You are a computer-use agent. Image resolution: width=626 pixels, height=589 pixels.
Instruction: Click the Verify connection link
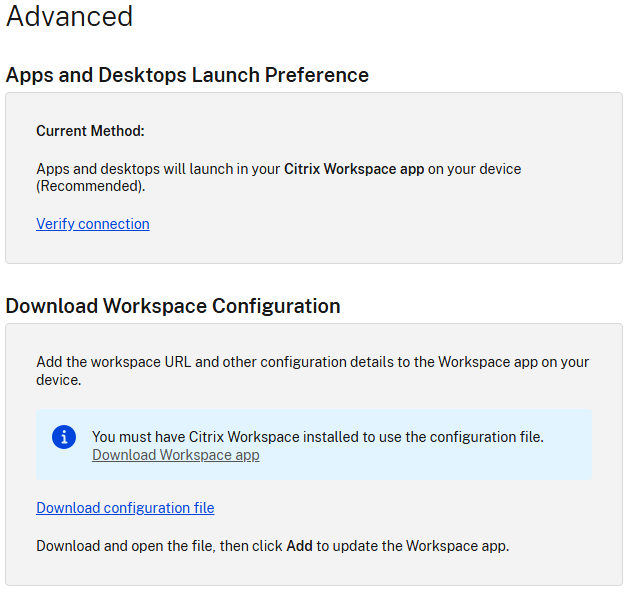pyautogui.click(x=93, y=224)
